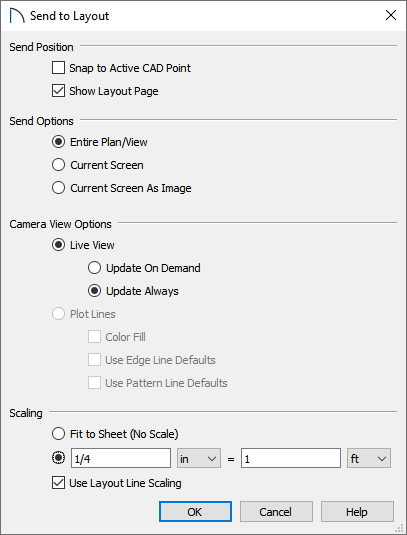Select Live View camera option

pyautogui.click(x=58, y=245)
